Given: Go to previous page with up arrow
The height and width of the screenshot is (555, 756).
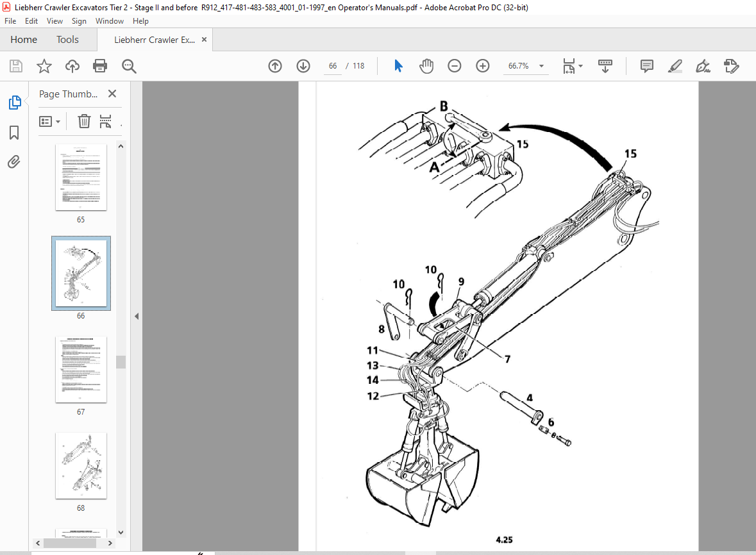Looking at the screenshot, I should (275, 66).
